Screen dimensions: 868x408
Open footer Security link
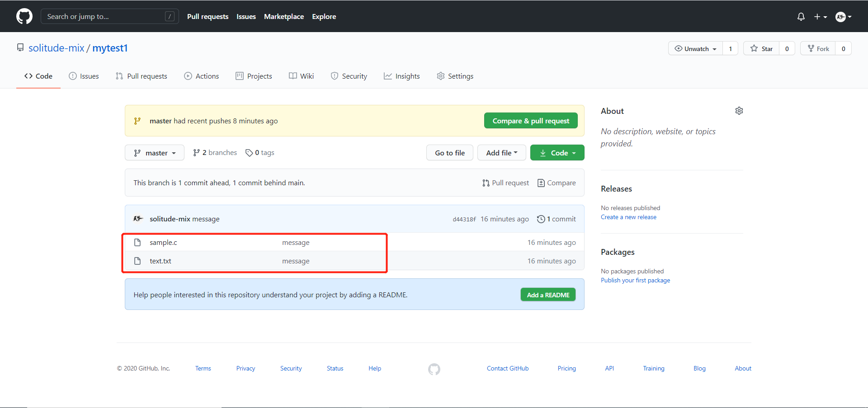pyautogui.click(x=291, y=368)
